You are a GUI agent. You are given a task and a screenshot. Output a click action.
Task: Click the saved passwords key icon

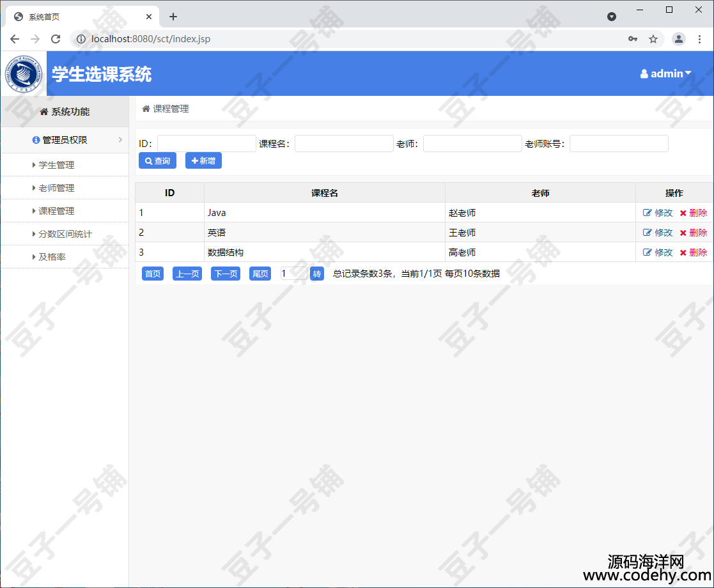[x=633, y=39]
